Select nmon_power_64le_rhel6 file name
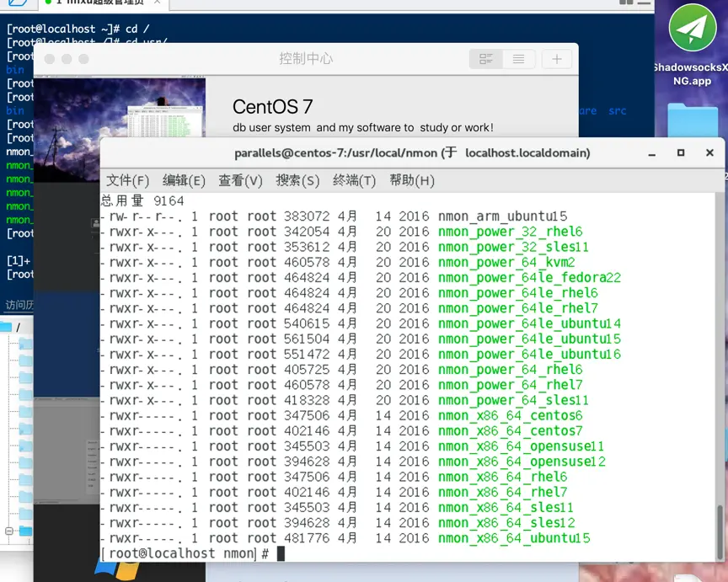This screenshot has width=728, height=582. [517, 293]
